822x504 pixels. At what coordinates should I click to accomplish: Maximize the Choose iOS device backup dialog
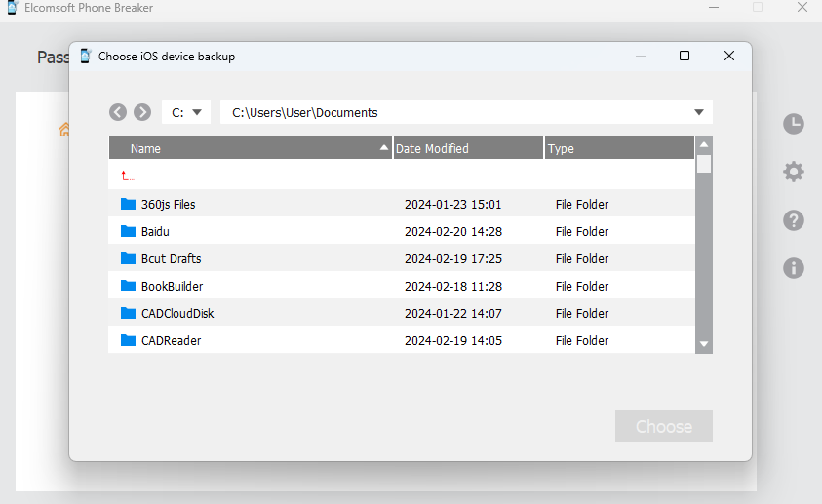[x=685, y=56]
